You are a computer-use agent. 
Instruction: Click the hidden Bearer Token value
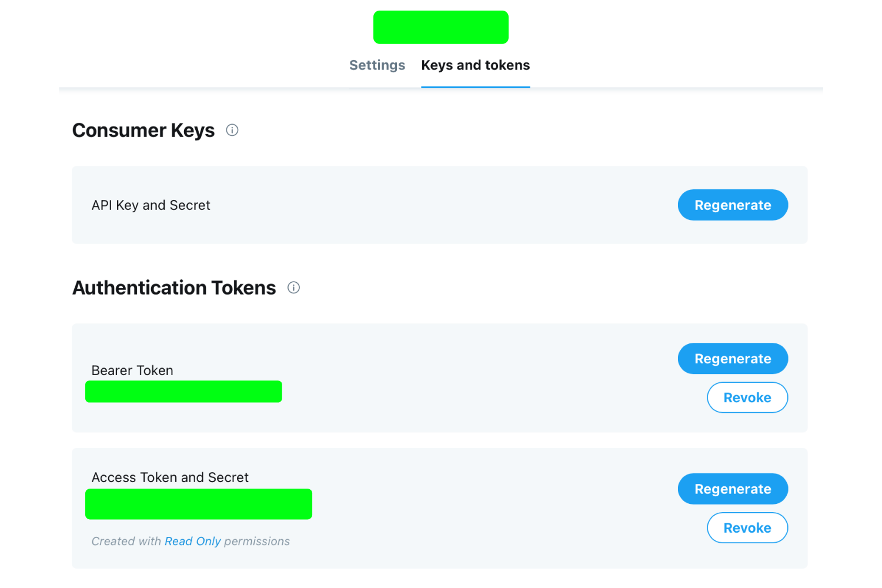point(183,392)
